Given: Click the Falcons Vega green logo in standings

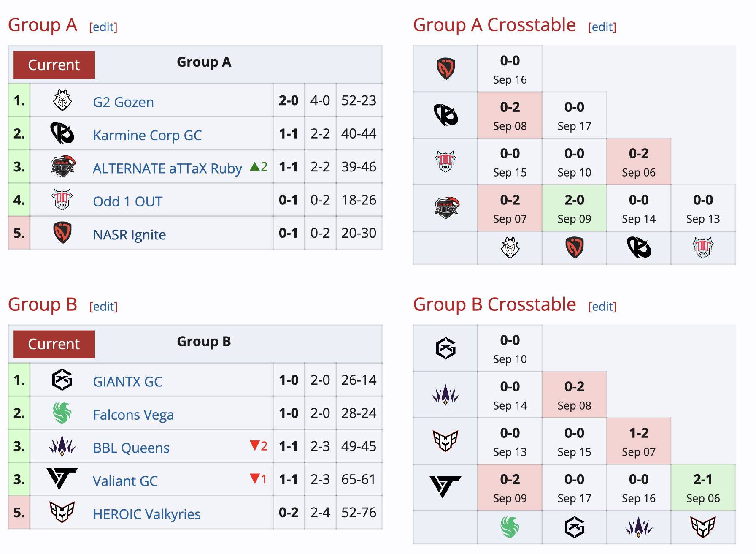Looking at the screenshot, I should [x=62, y=413].
